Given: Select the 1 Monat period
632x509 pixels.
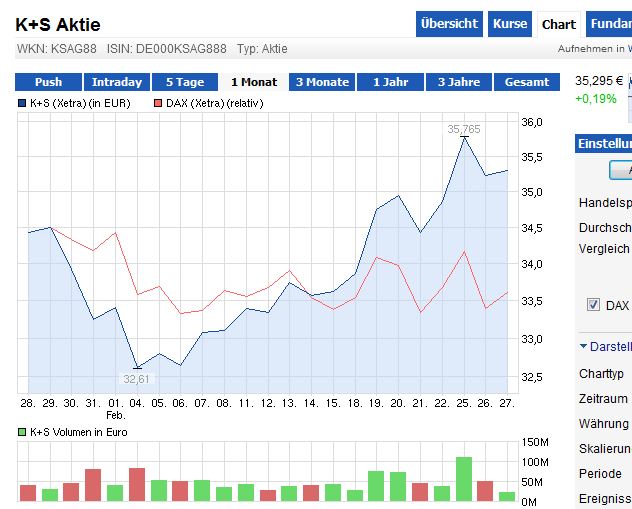Looking at the screenshot, I should [x=254, y=82].
